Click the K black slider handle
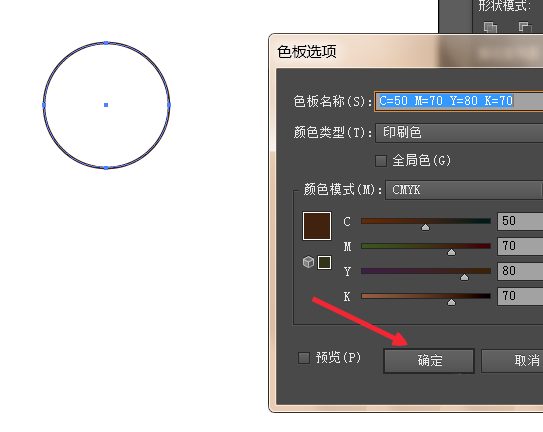 pos(451,302)
